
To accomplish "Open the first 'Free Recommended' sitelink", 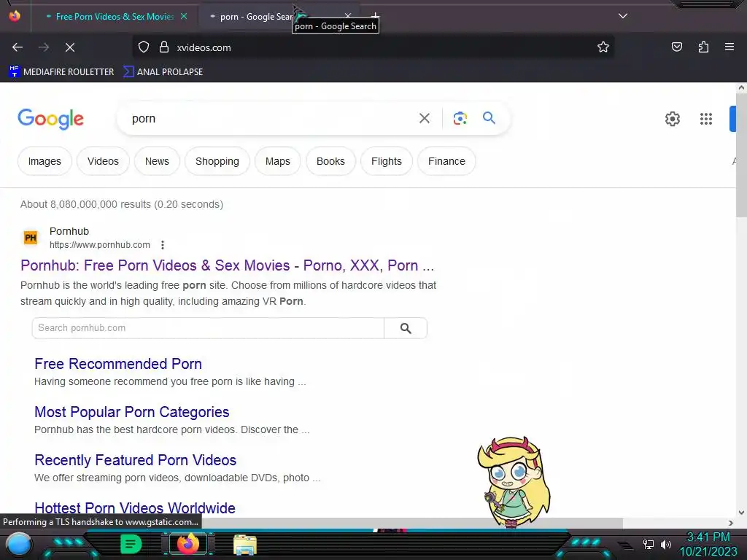I will pos(118,364).
